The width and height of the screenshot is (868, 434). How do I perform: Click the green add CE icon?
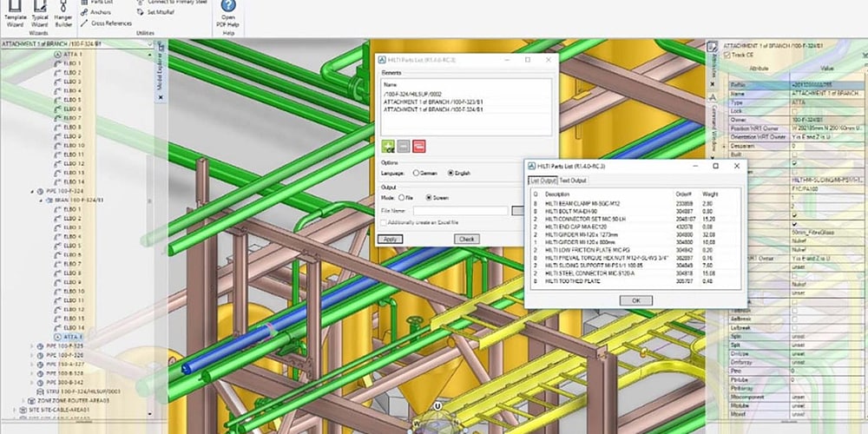(388, 147)
